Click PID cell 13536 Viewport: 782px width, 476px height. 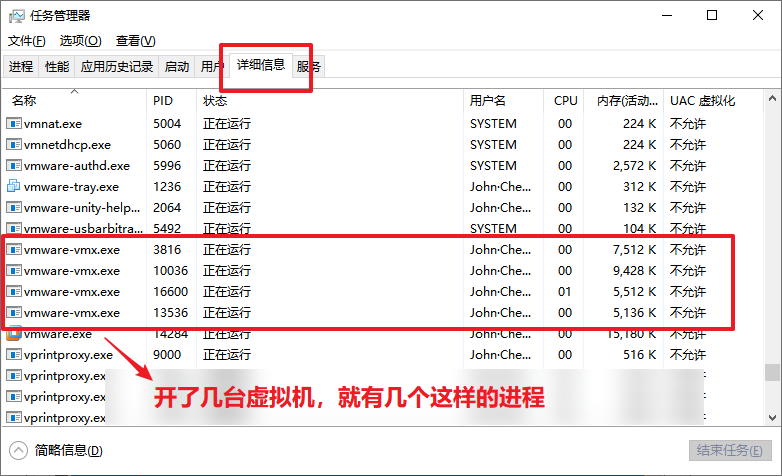coord(171,312)
